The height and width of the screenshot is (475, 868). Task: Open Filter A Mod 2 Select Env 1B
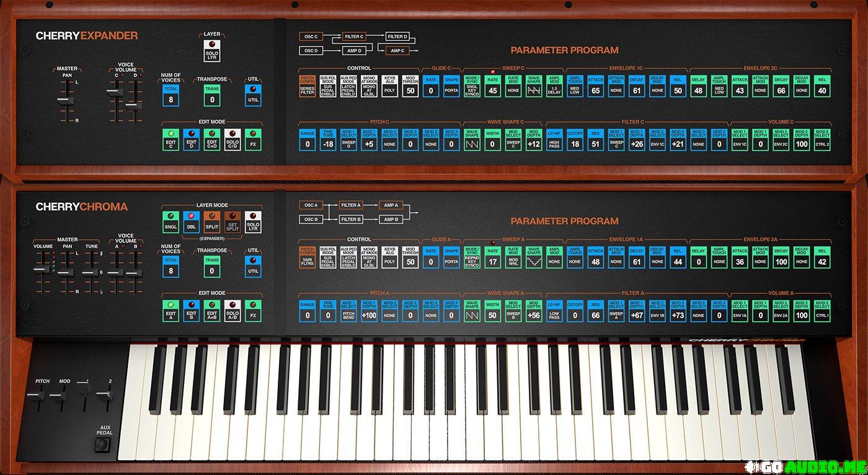coord(657,311)
